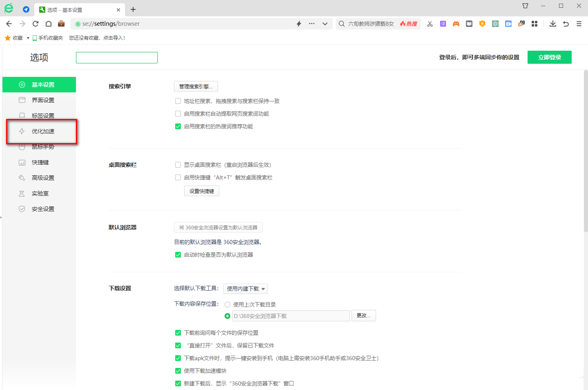The image size is (588, 390).
Task: Uncheck 直接打开文件后保留已下载文件
Action: coord(178,345)
